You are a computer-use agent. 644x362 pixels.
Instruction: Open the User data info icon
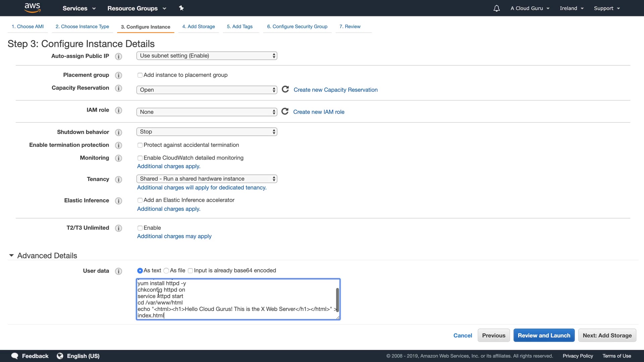118,271
